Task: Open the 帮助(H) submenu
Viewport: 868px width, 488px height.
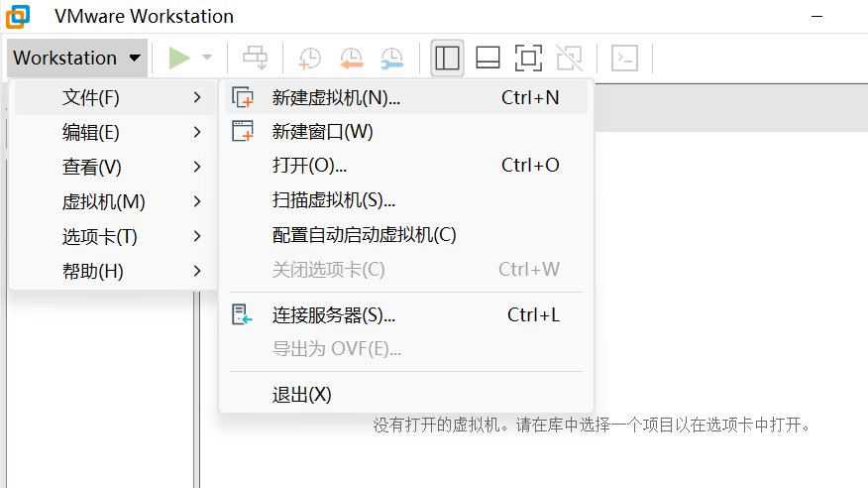Action: [x=115, y=271]
